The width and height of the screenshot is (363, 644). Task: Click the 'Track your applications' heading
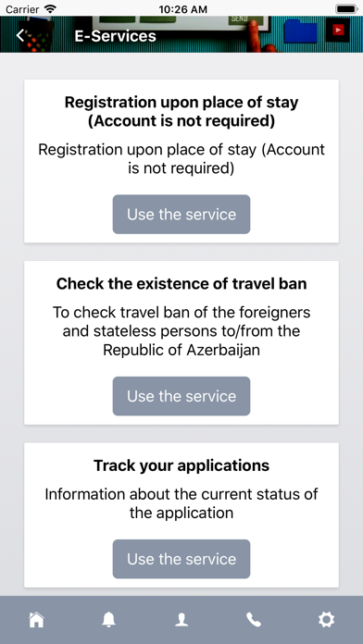point(181,465)
